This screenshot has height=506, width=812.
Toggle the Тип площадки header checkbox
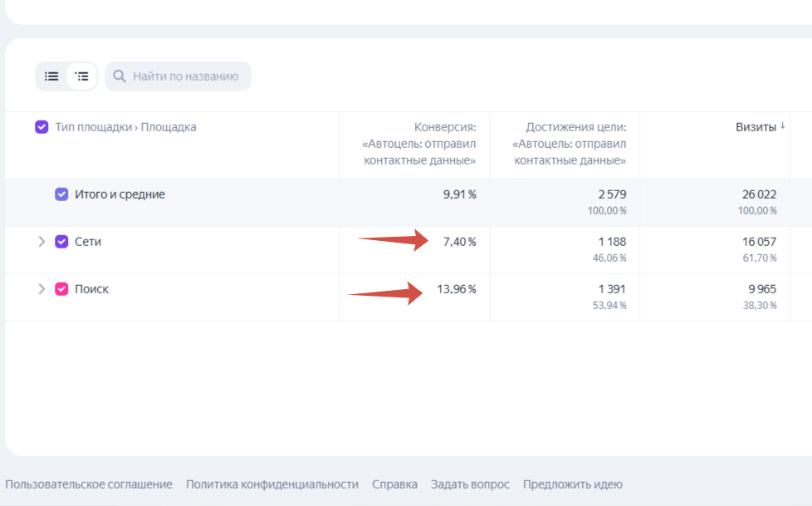pyautogui.click(x=42, y=127)
